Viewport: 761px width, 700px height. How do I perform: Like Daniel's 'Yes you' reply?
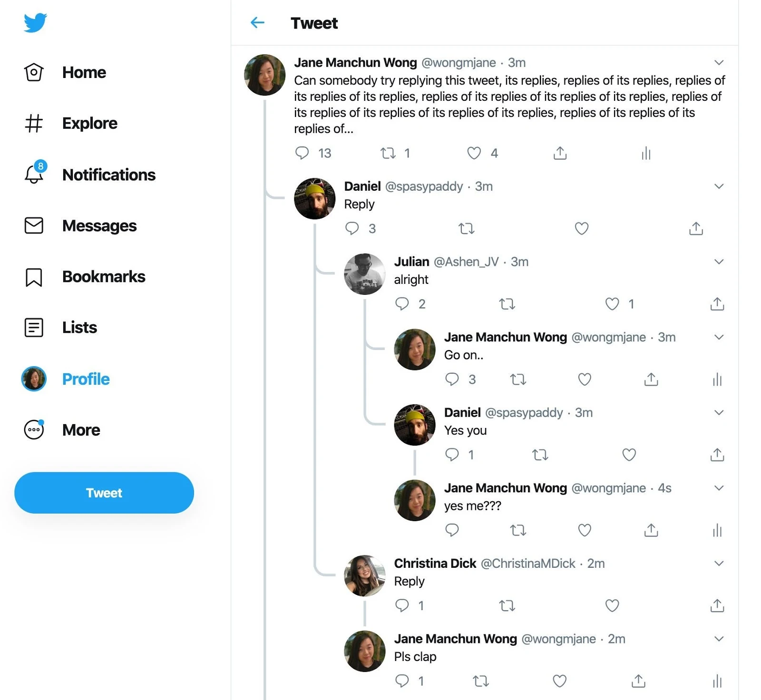coord(628,455)
